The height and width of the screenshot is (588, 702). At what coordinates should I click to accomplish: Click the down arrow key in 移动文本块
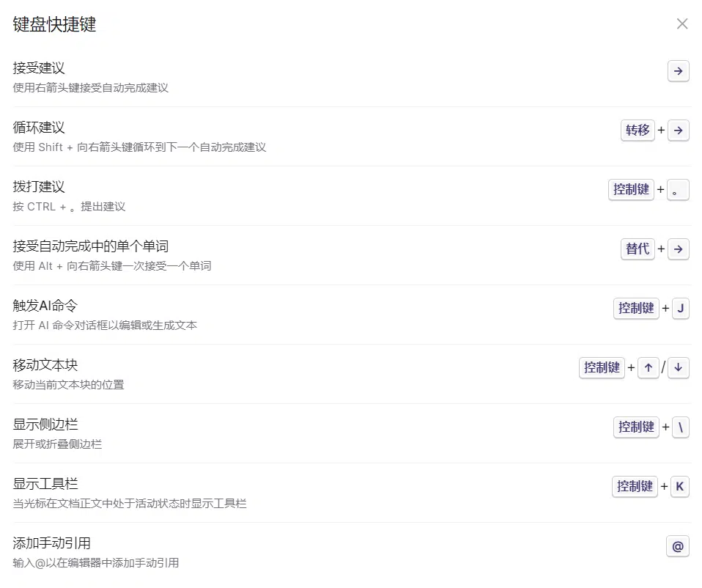[x=679, y=368]
